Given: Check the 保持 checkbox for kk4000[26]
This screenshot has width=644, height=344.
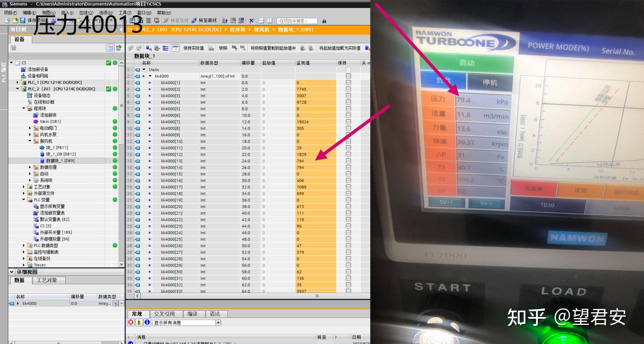Looking at the screenshot, I should 348,246.
